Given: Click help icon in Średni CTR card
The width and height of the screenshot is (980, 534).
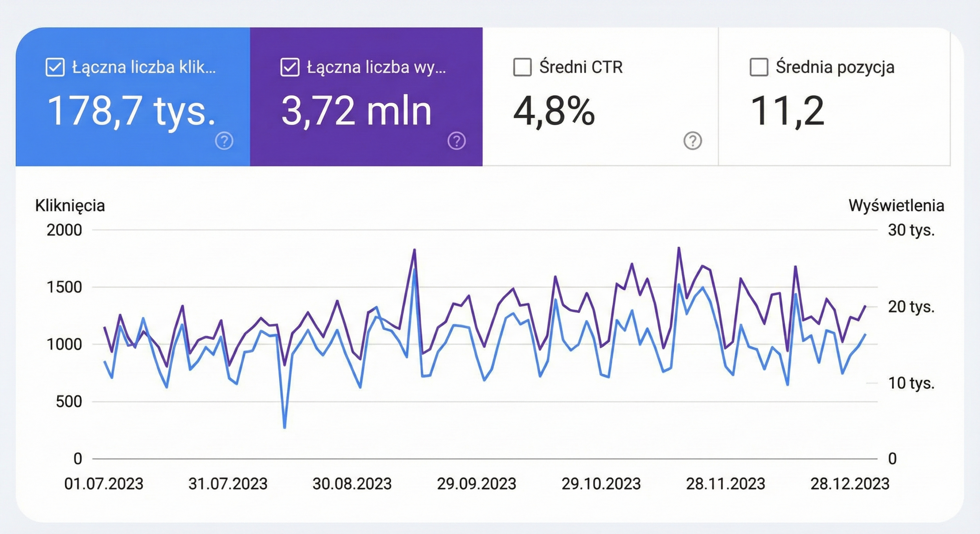Looking at the screenshot, I should [x=693, y=141].
